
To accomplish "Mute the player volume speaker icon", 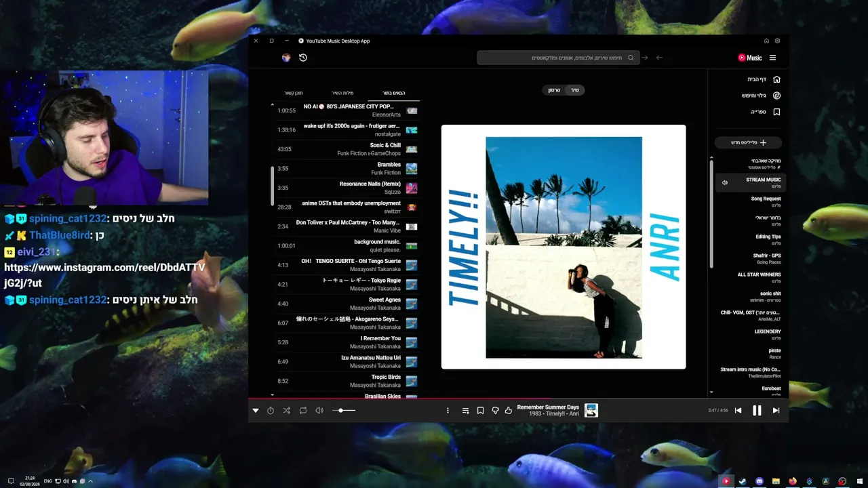I will (319, 410).
